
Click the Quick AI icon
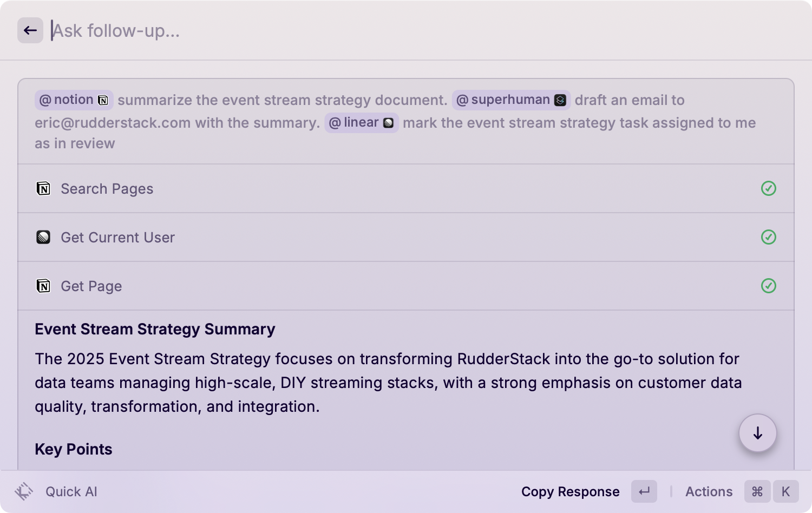[24, 491]
